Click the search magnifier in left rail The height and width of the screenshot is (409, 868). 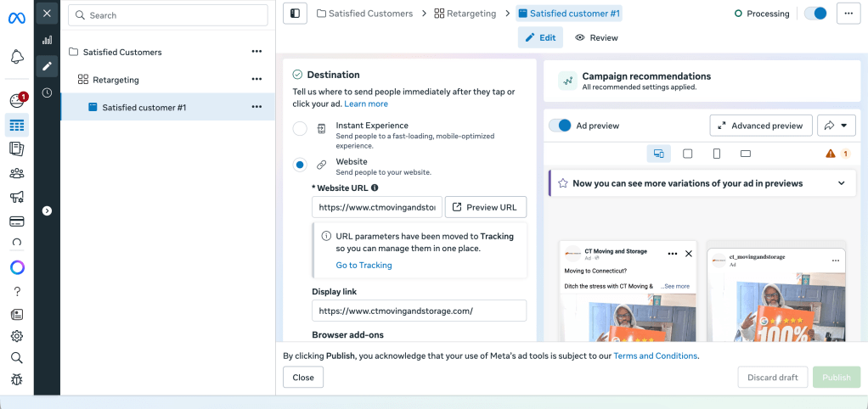(x=16, y=358)
